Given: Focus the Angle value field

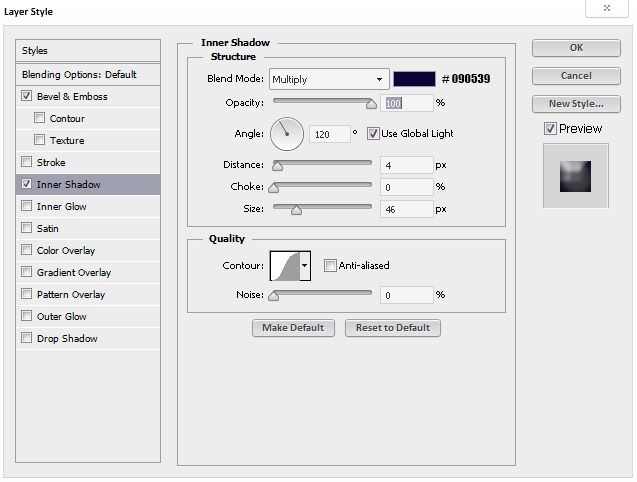Looking at the screenshot, I should (x=329, y=134).
